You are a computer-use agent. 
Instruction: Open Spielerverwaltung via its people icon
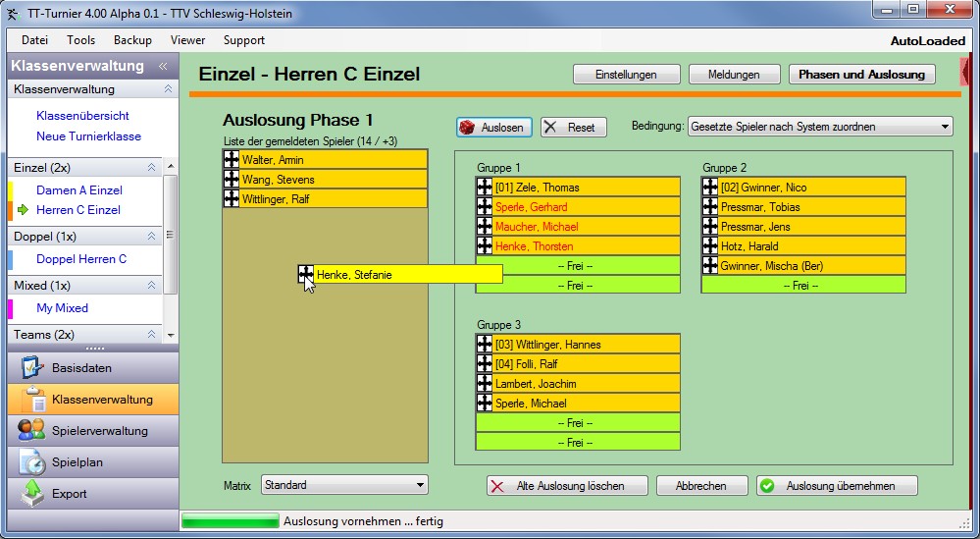click(x=33, y=430)
